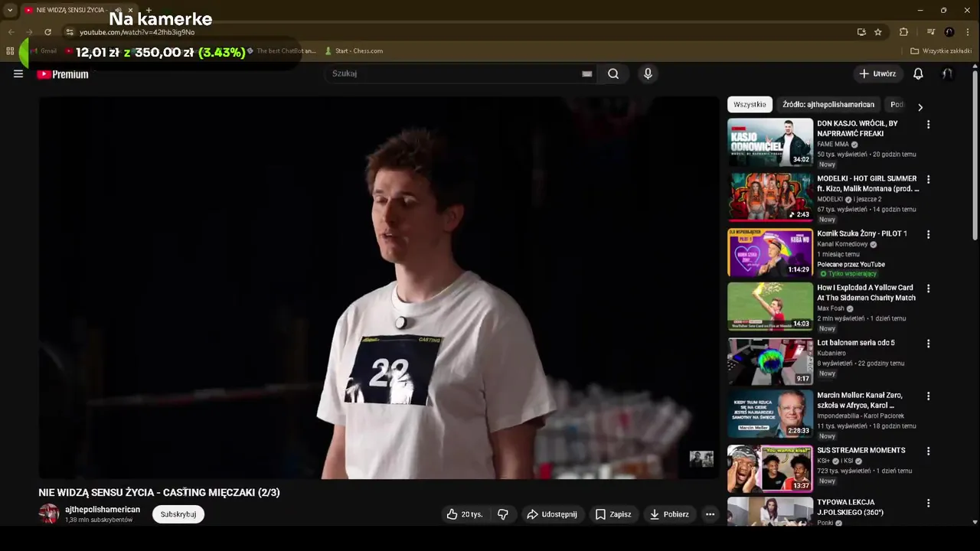Open the Start - Chess.com bookmark
Viewport: 980px width, 551px height.
click(354, 51)
